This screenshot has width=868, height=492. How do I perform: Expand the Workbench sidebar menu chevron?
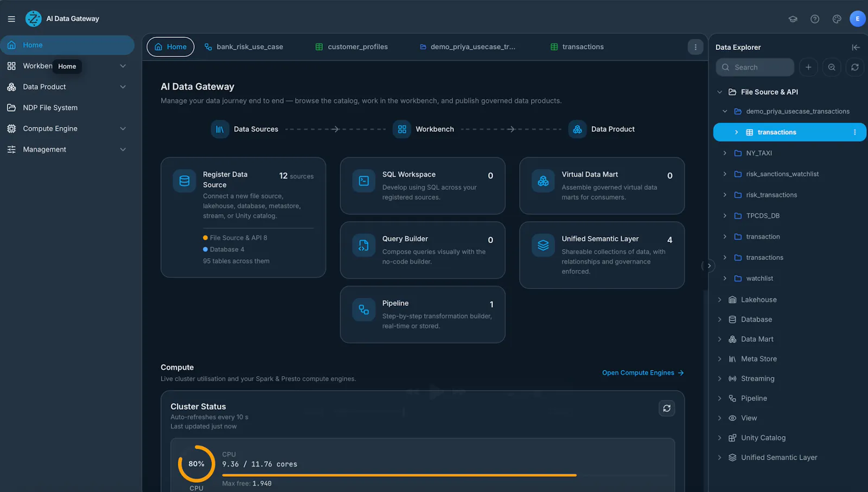pos(123,66)
